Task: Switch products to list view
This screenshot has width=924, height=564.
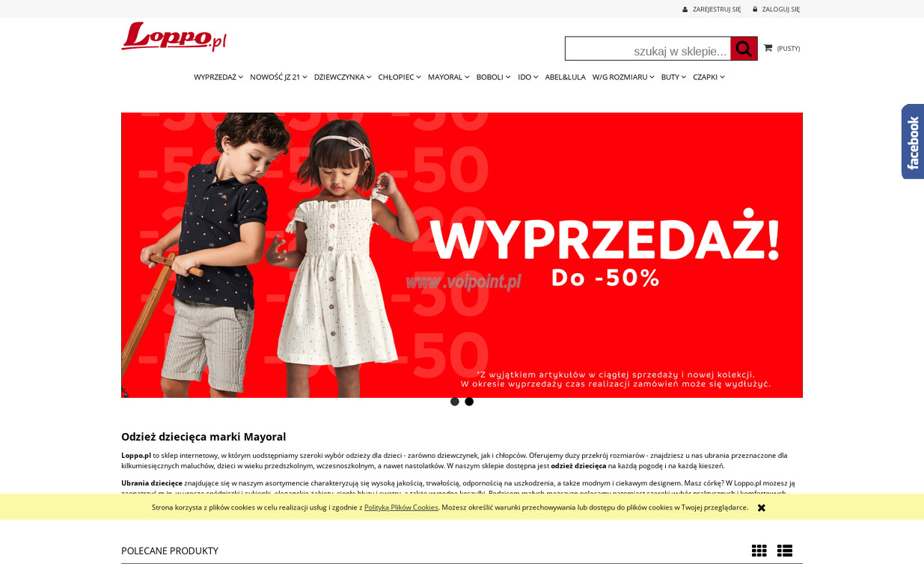Action: point(784,551)
